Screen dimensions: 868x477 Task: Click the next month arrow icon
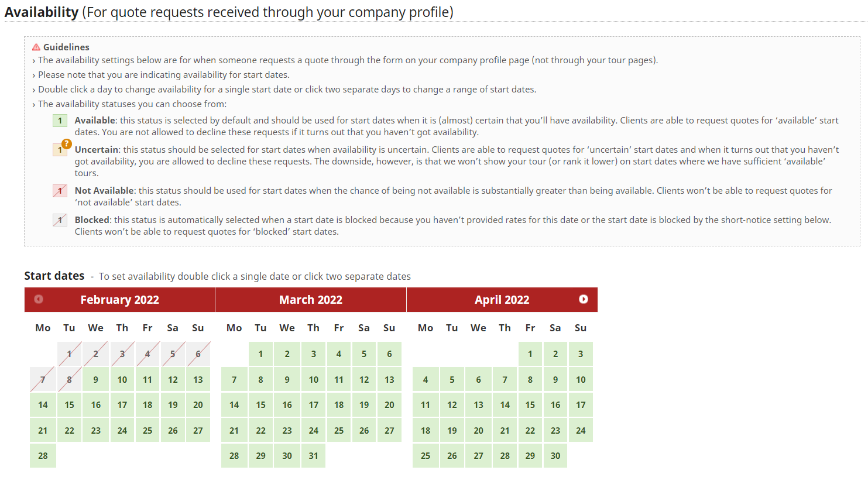click(584, 299)
